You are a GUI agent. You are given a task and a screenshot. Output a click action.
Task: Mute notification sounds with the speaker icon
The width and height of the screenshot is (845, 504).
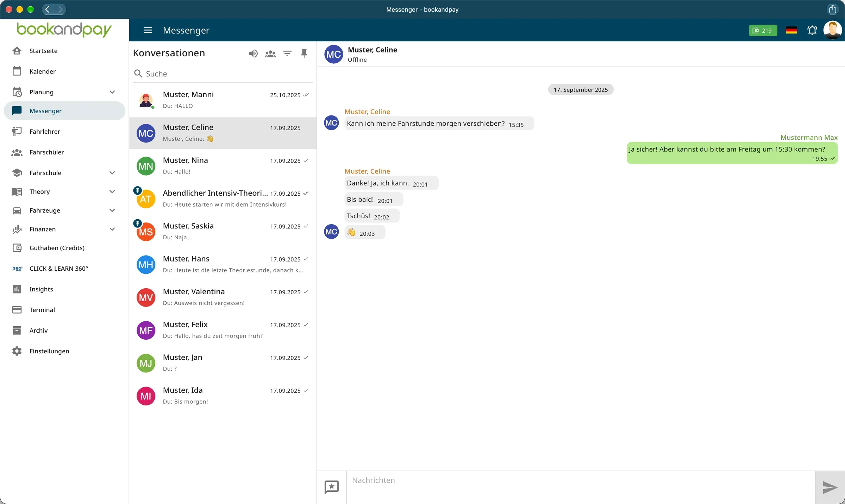coord(253,53)
